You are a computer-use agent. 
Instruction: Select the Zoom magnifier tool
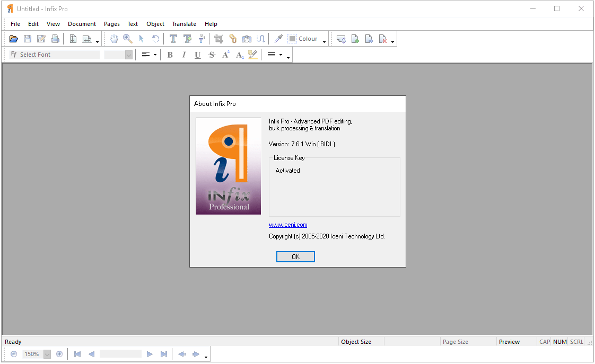coord(128,39)
